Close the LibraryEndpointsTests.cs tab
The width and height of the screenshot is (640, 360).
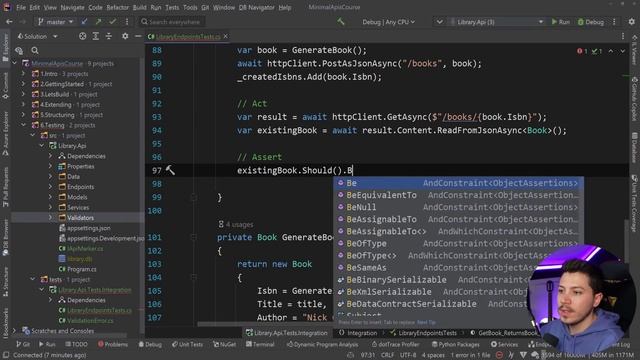[225, 36]
